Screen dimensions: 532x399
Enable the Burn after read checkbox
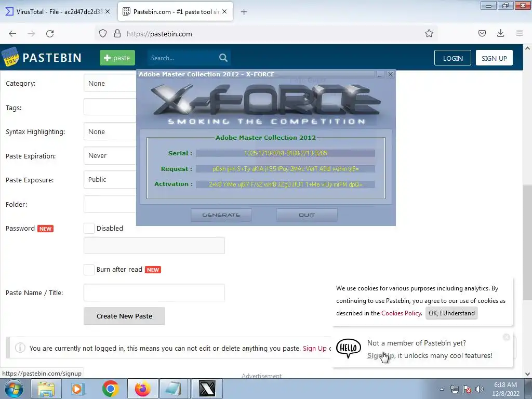89,270
